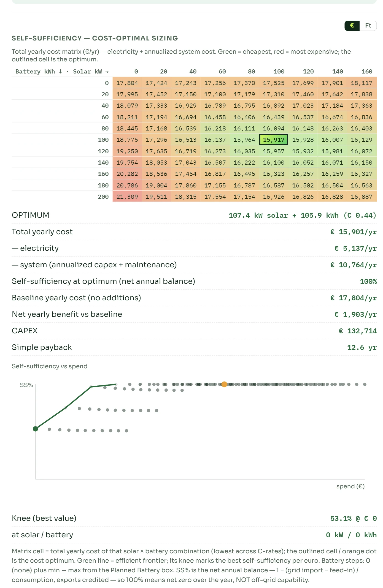Click the green frontier start dot
383x588 pixels.
pyautogui.click(x=36, y=429)
